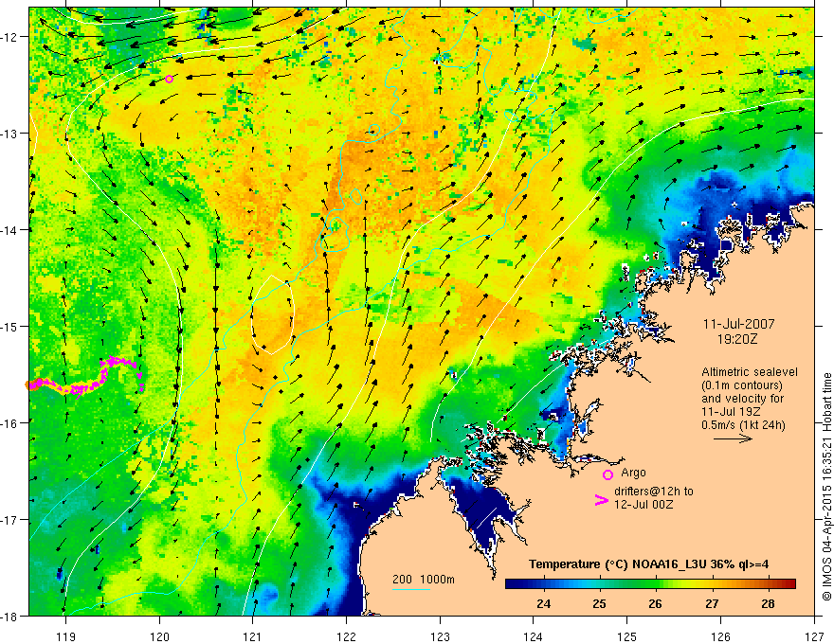The height and width of the screenshot is (644, 834).
Task: Click the "(0.1m contours)" legend text
Action: pyautogui.click(x=742, y=385)
